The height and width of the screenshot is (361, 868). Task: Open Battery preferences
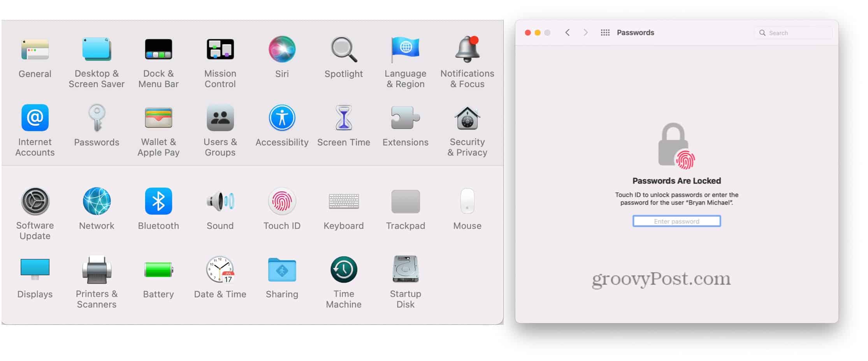click(x=158, y=269)
